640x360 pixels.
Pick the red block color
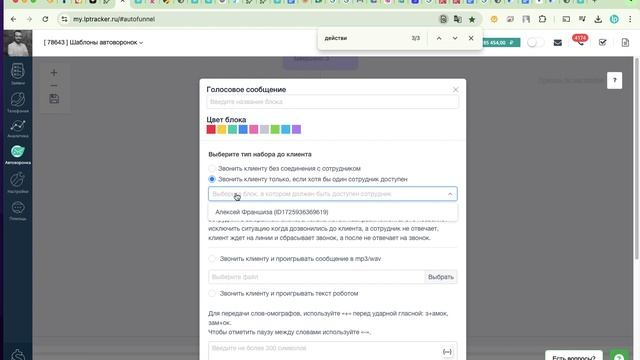(211, 129)
